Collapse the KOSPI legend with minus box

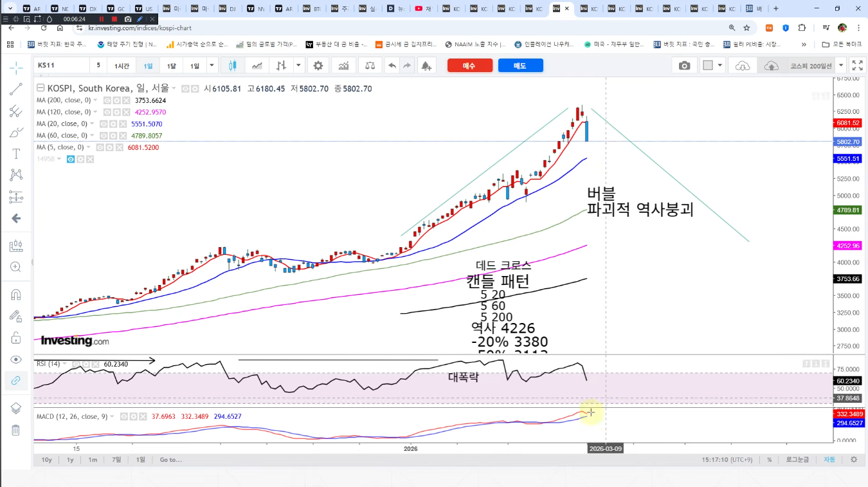(x=41, y=89)
